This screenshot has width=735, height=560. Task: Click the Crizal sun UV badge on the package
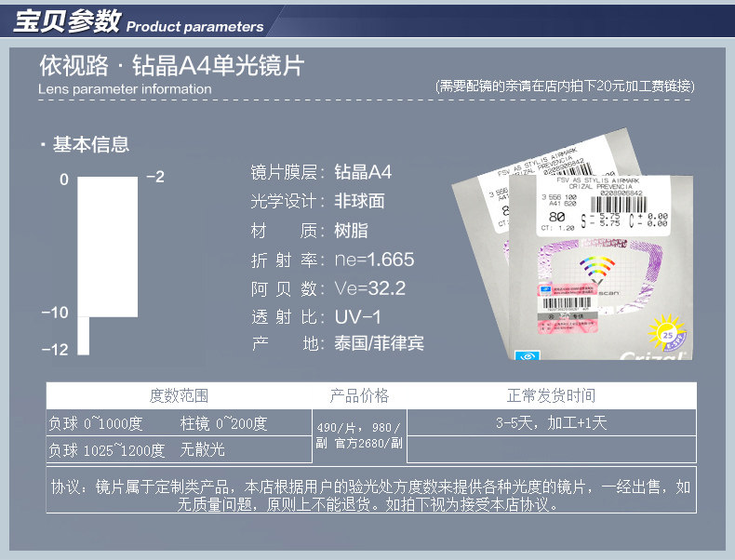click(x=667, y=334)
